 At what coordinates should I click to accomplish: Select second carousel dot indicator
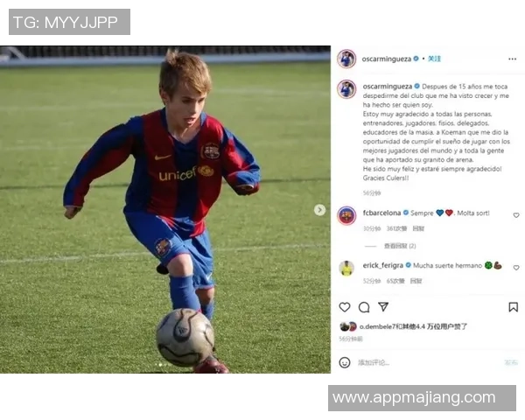tap(160, 365)
